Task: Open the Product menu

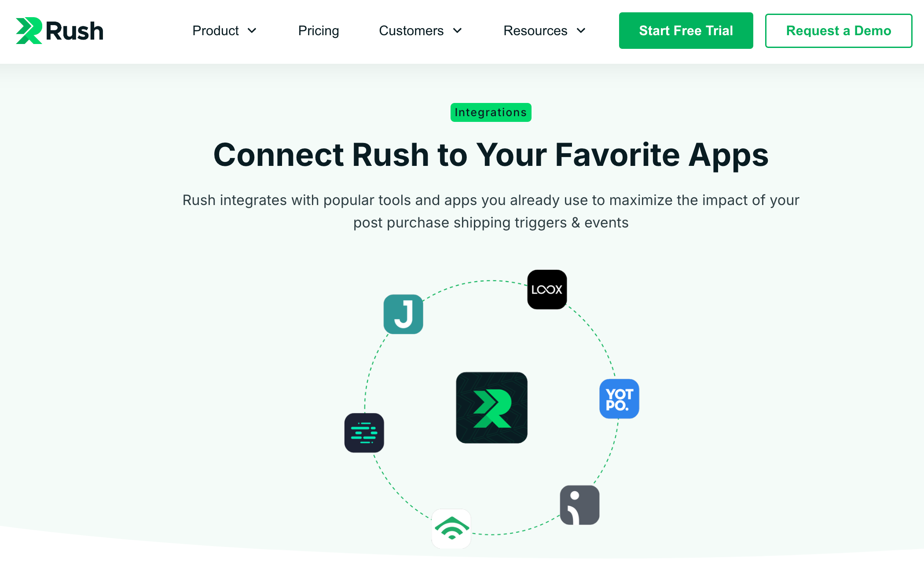Action: click(216, 31)
